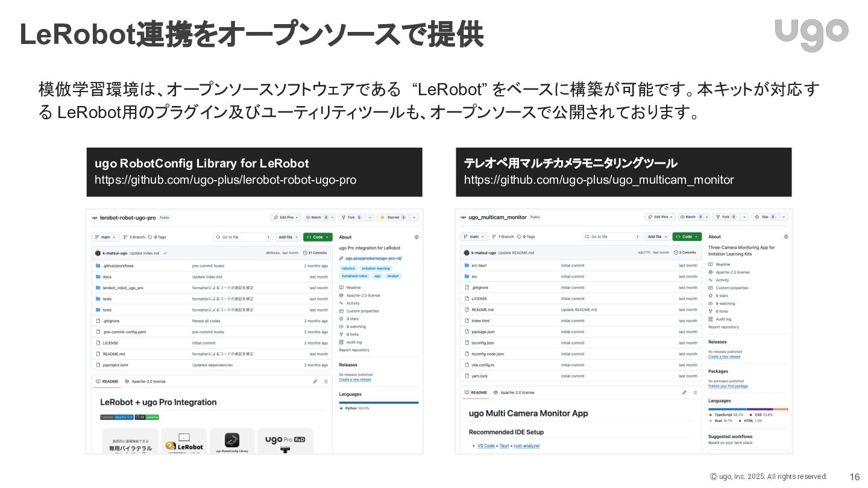Focus Go to file field in lerobot-robot-ugo-pro repo
Image resolution: width=868 pixels, height=488 pixels.
(x=243, y=237)
